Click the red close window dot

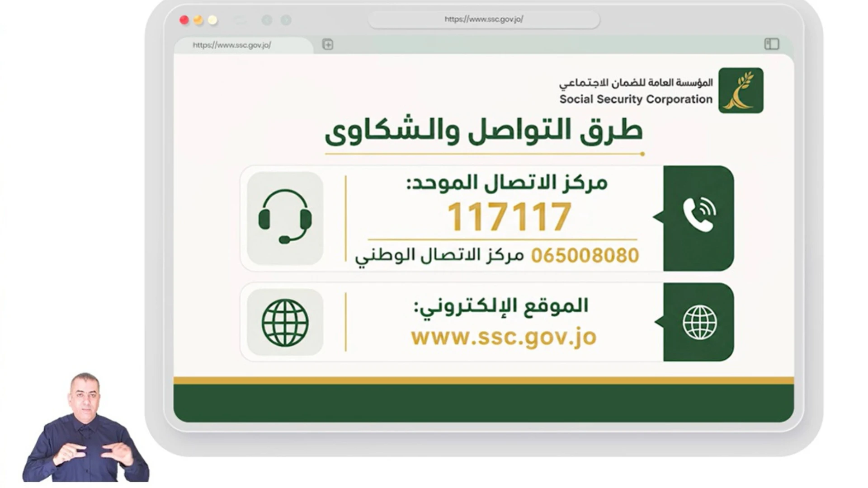coord(184,20)
